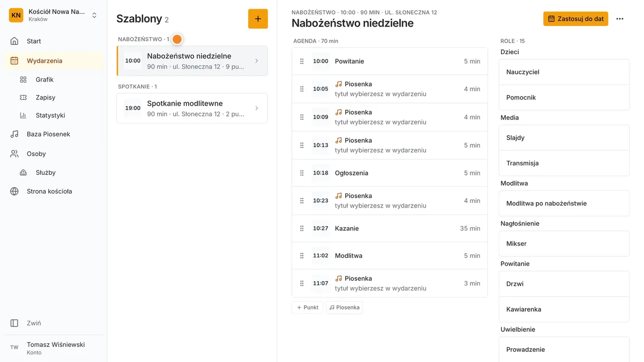Grab the drag handle for Kazanie
This screenshot has width=644, height=362.
tap(302, 228)
